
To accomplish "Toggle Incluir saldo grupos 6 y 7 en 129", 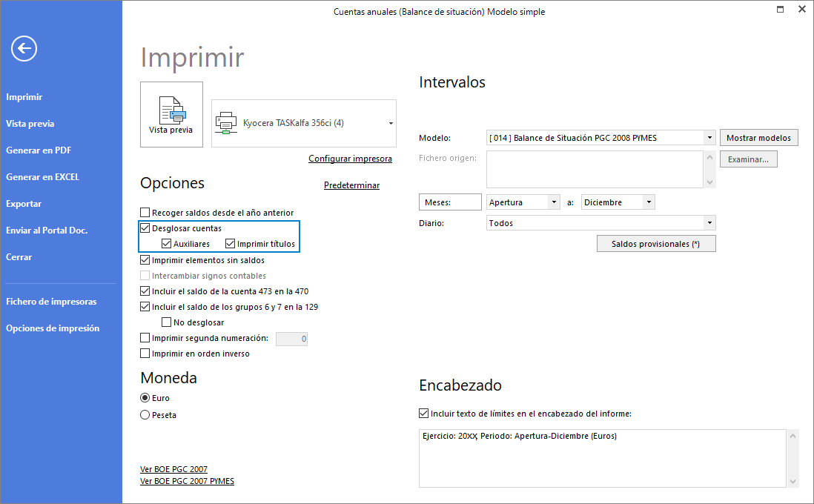I will [145, 307].
